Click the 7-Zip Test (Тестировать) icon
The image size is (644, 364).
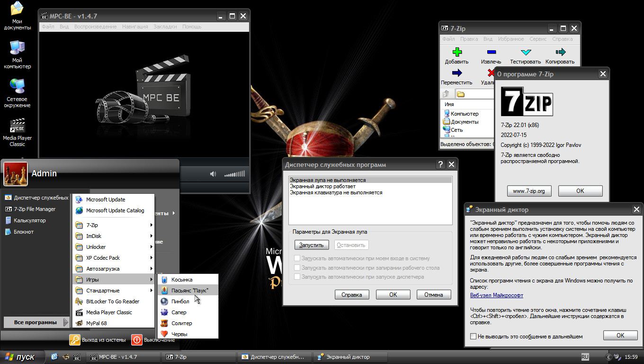526,52
